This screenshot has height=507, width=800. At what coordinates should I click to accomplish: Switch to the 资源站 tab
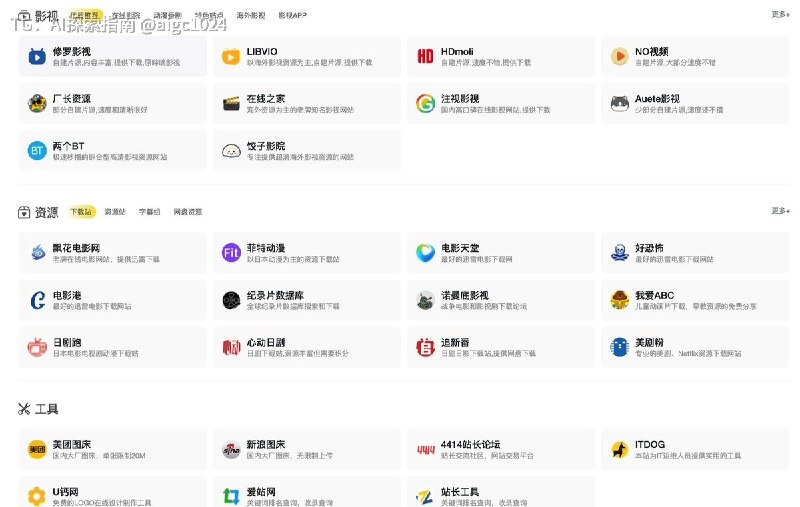click(x=115, y=212)
